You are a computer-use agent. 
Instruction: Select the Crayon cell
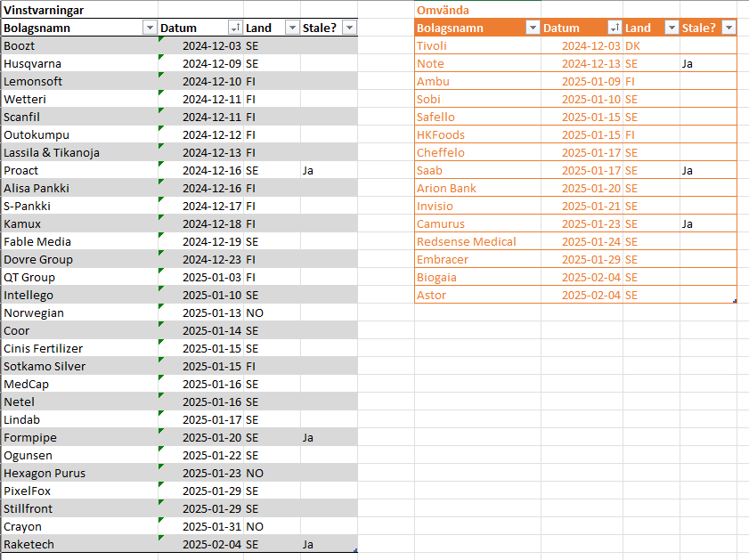(80, 527)
